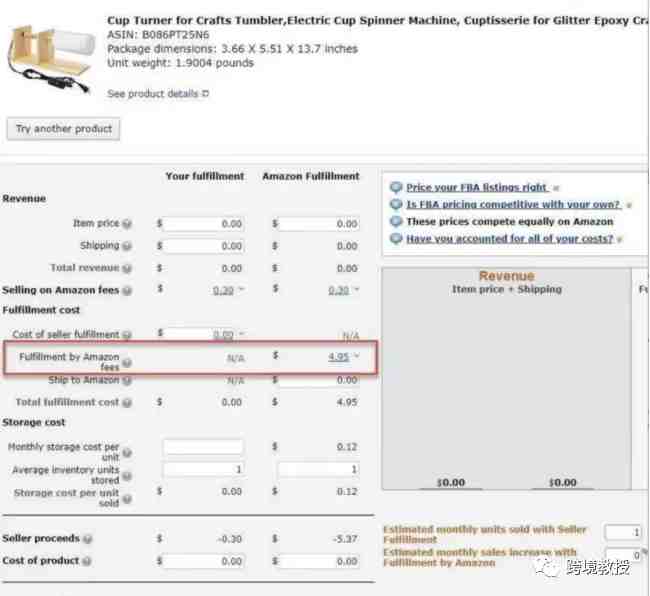Expand the Have you accounted for costs tip arrow
650x596 pixels.
pyautogui.click(x=620, y=239)
